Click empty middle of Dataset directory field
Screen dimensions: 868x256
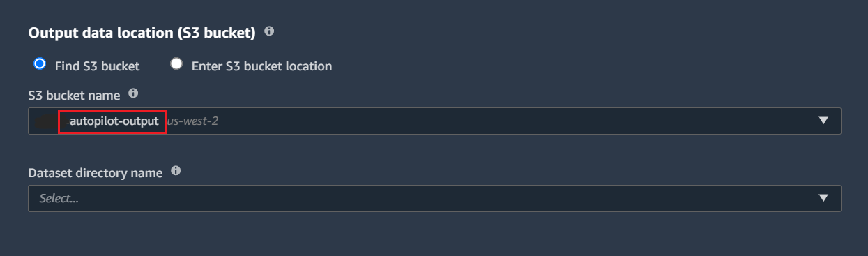(x=446, y=198)
